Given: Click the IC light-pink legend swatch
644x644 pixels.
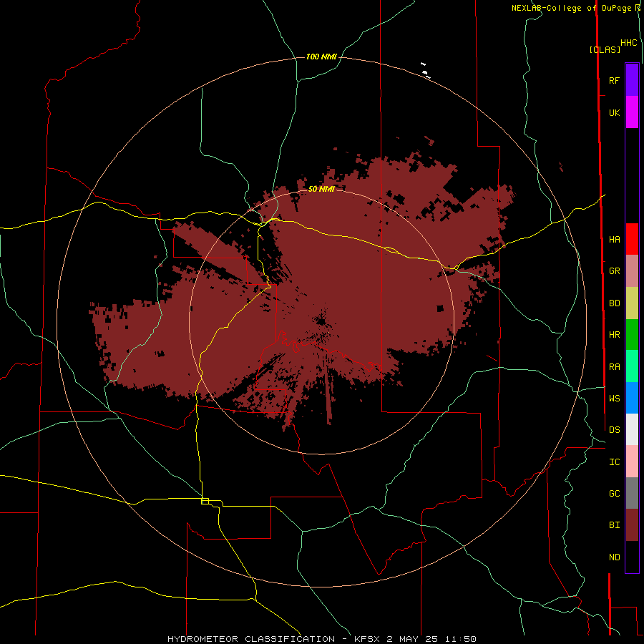Looking at the screenshot, I should 632,462.
